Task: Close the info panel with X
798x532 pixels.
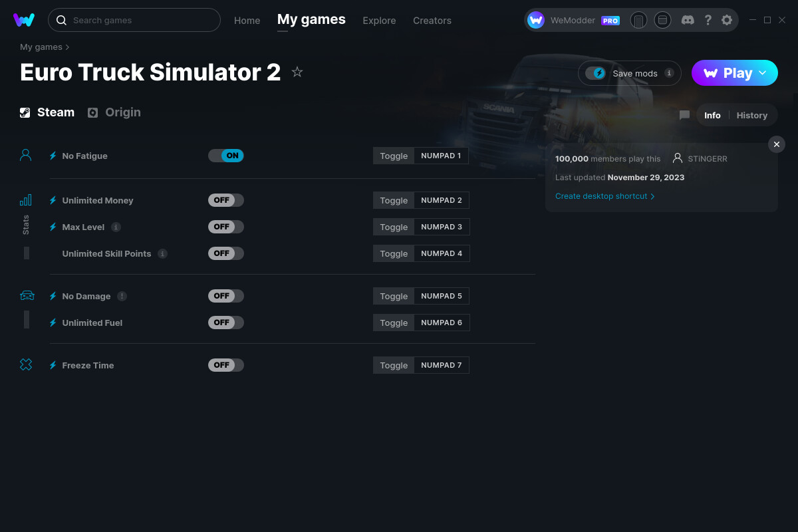Action: 777,144
